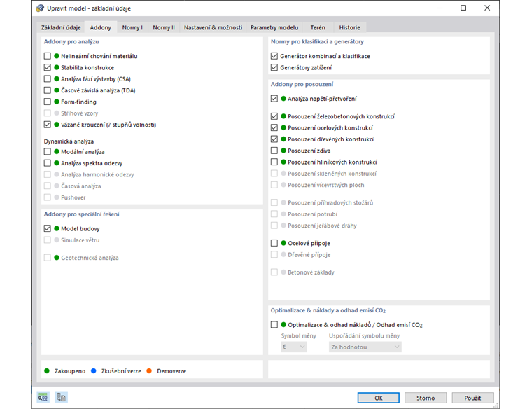
Task: Click green status dot beside Ocelové přípoje
Action: coord(283,243)
